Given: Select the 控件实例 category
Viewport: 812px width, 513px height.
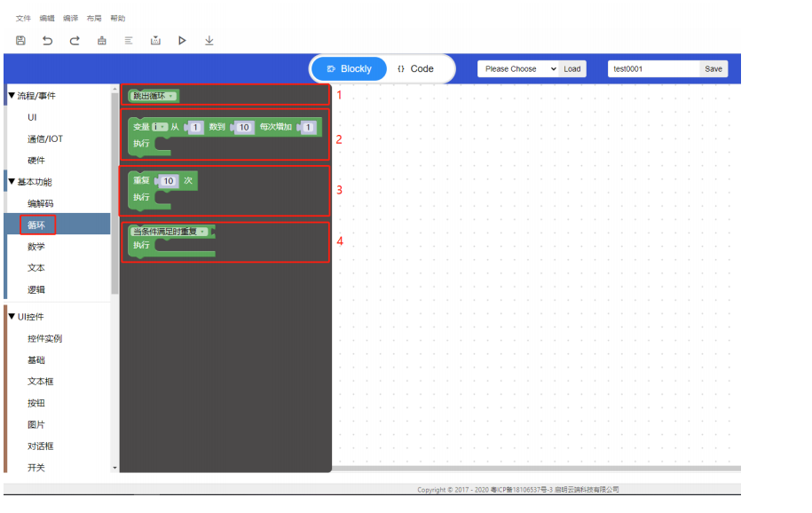Looking at the screenshot, I should tap(44, 338).
